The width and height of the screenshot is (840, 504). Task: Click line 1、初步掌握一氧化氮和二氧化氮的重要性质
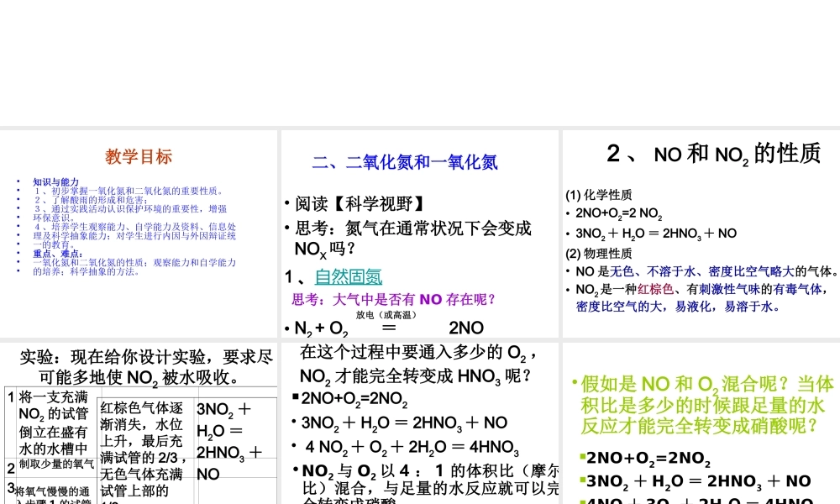click(x=129, y=192)
